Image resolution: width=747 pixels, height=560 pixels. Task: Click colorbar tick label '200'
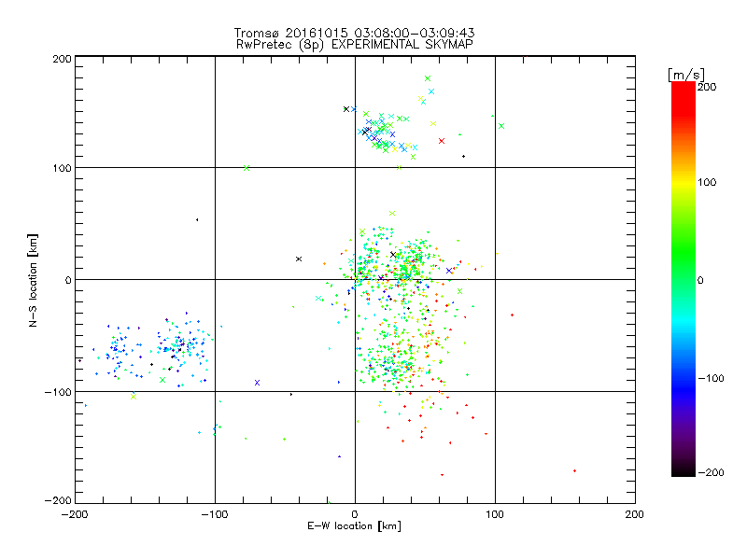tap(707, 87)
